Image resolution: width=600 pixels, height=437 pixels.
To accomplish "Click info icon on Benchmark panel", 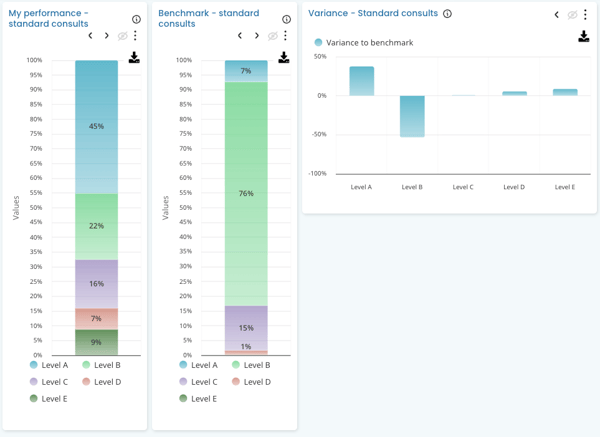I will tap(286, 19).
